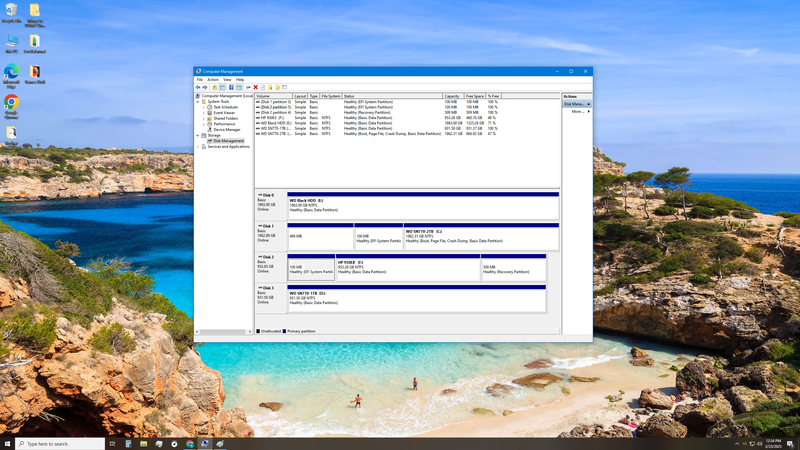Image resolution: width=800 pixels, height=450 pixels.
Task: Click the red X delete toolbar icon
Action: [256, 87]
